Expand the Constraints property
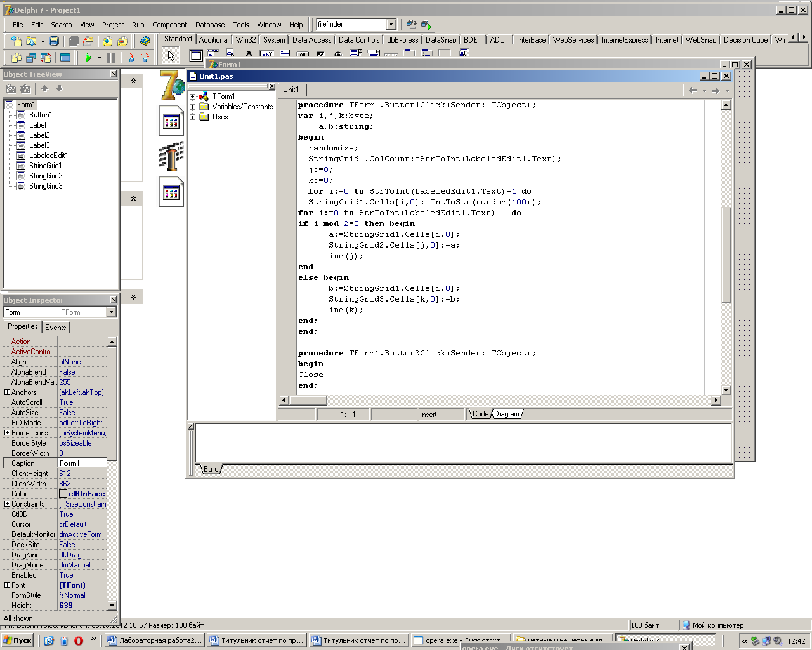This screenshot has height=650, width=812. point(7,504)
